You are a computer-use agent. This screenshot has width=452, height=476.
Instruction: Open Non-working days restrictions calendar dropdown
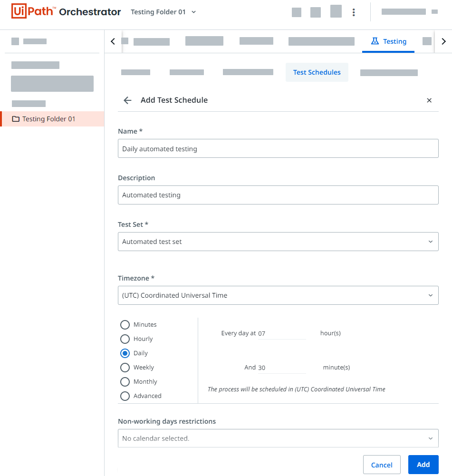pyautogui.click(x=278, y=438)
